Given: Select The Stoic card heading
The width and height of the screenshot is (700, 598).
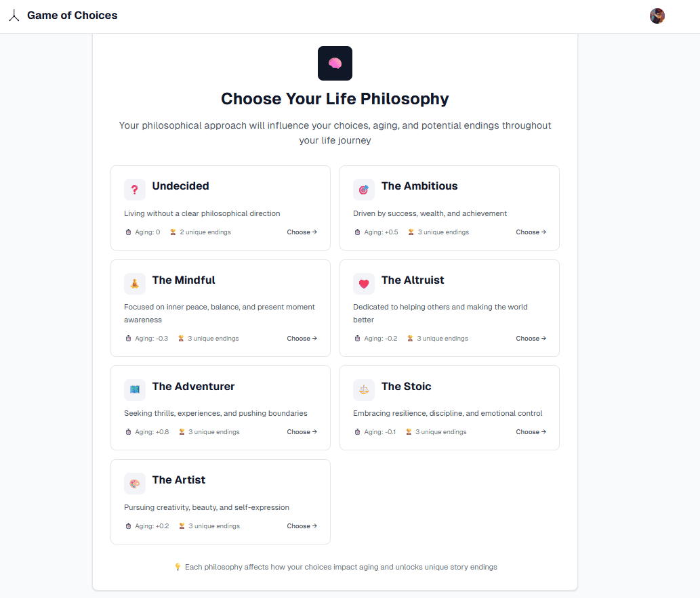Looking at the screenshot, I should 406,387.
